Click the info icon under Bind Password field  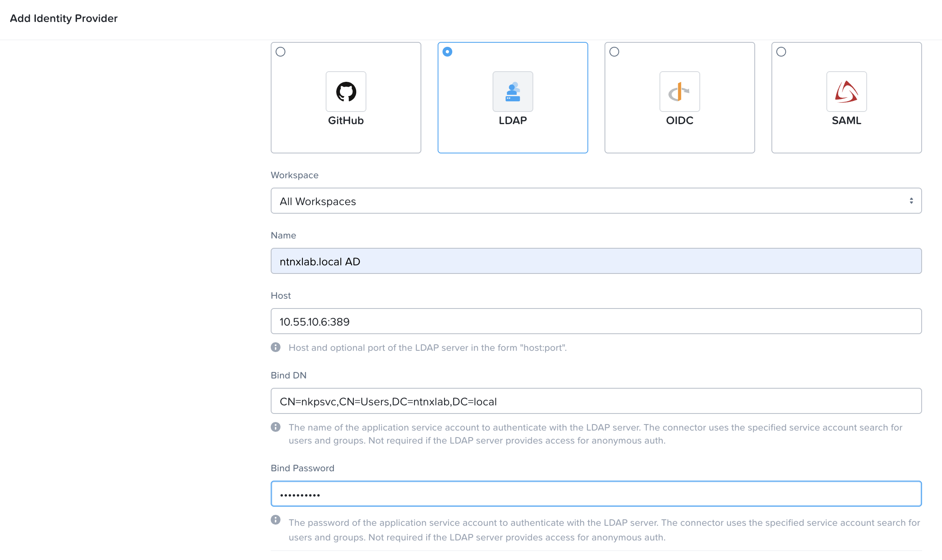tap(276, 520)
